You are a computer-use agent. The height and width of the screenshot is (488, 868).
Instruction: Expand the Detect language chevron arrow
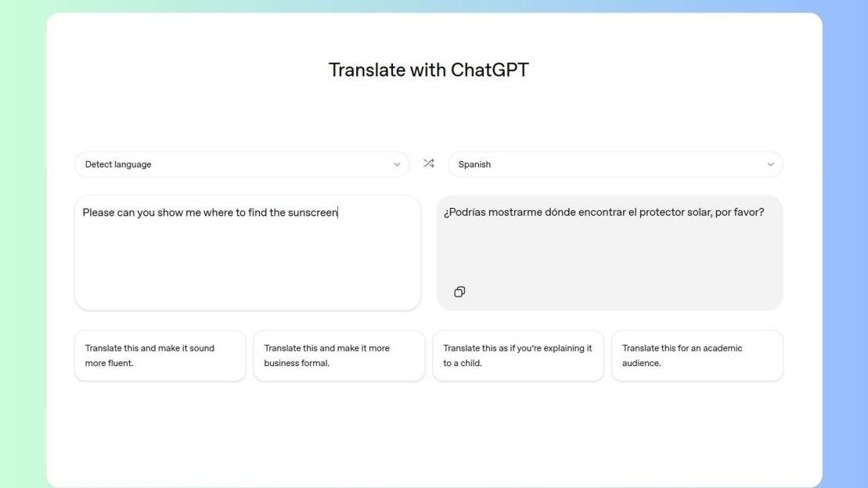397,164
